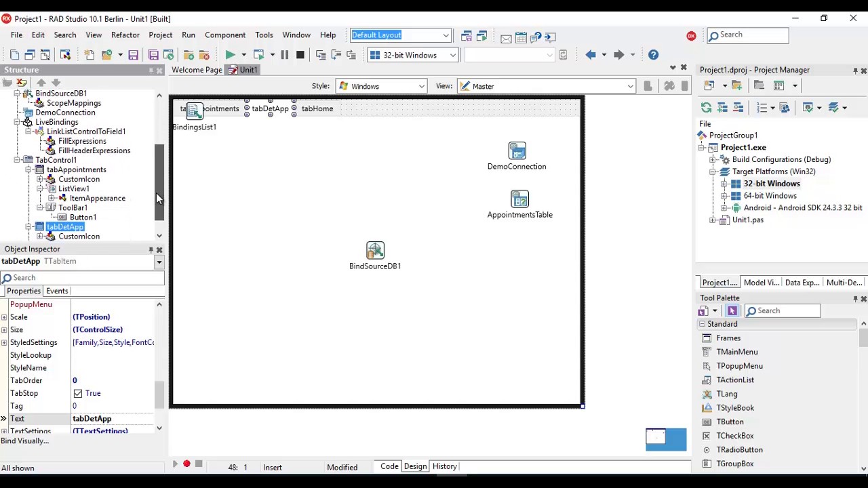Open the Data Explorer tab
The image size is (868, 488).
click(x=802, y=283)
